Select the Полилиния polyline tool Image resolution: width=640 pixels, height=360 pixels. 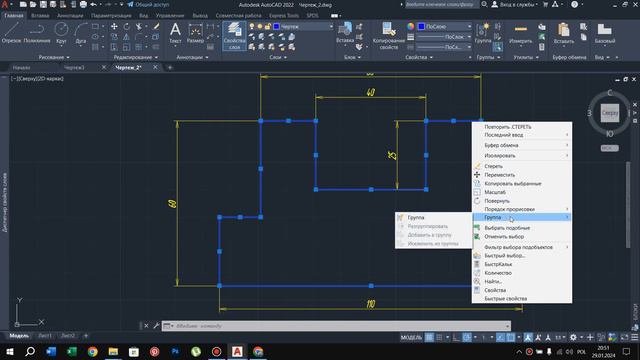pyautogui.click(x=37, y=33)
